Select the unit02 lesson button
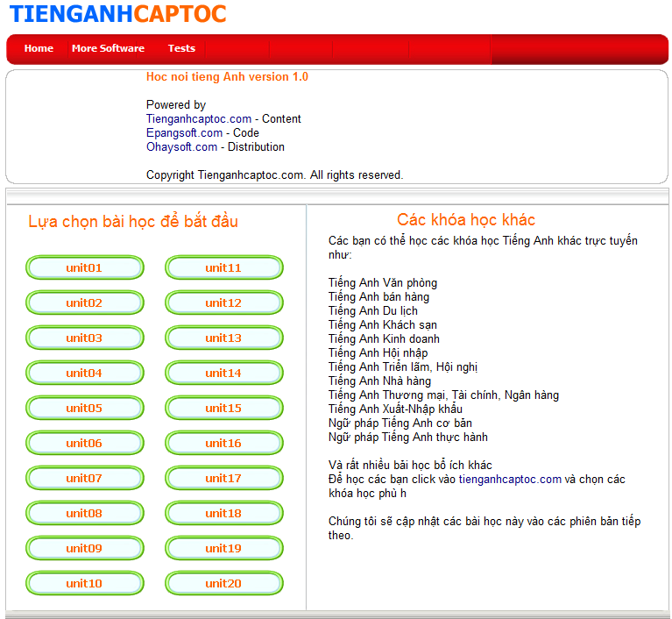The height and width of the screenshot is (619, 672). click(x=84, y=303)
